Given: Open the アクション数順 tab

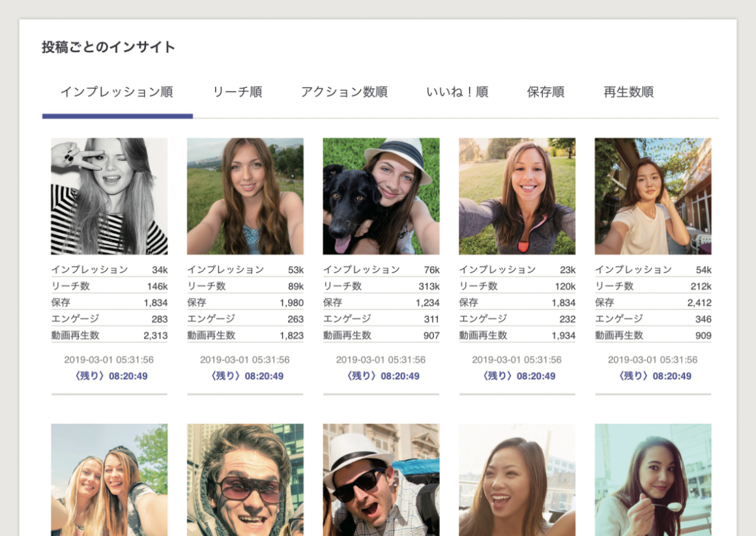Looking at the screenshot, I should 344,92.
